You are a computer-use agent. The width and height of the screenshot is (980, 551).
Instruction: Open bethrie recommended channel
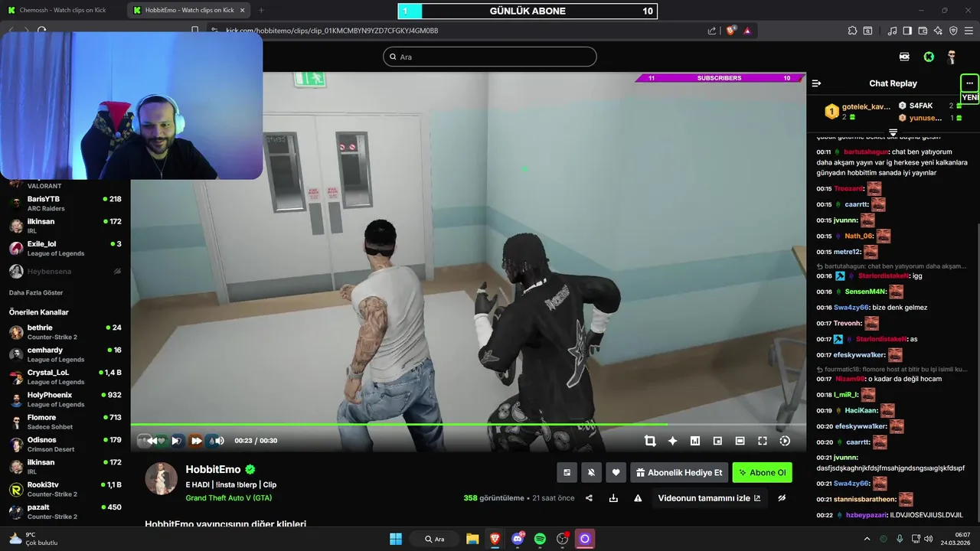pos(65,332)
